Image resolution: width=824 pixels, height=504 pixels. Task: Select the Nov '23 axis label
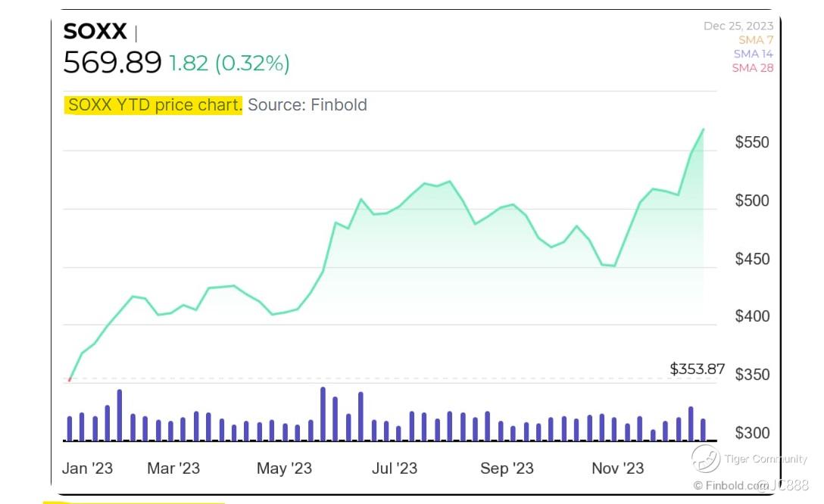pos(617,468)
